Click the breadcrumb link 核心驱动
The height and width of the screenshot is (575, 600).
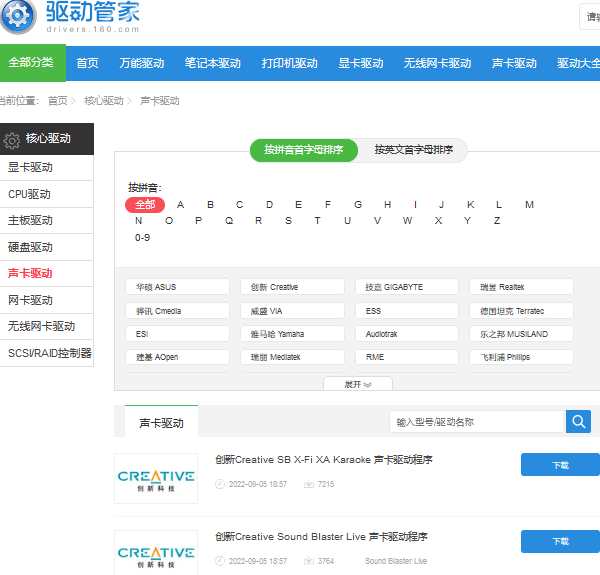104,101
